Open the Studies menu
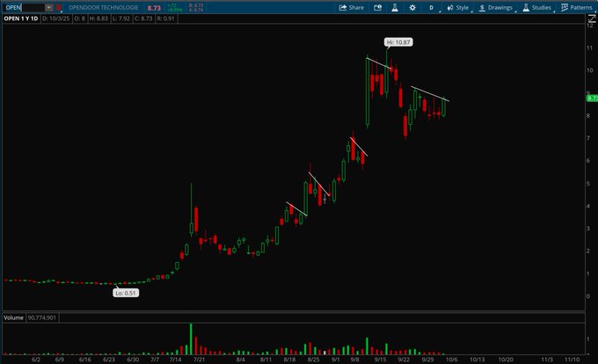598x364 pixels. (537, 8)
